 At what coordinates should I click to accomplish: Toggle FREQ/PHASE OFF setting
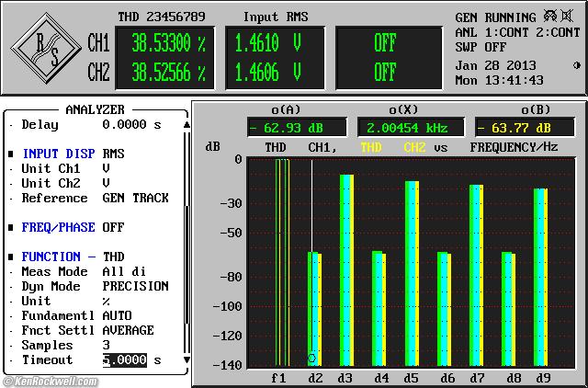(113, 227)
